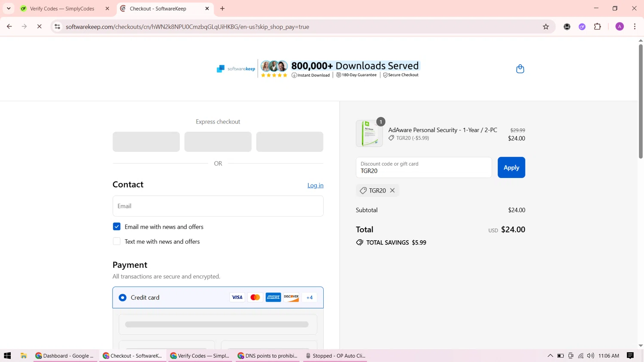Open Stopped OP Auto Clicker taskbar window
Screen dimensions: 644x362
(335, 356)
